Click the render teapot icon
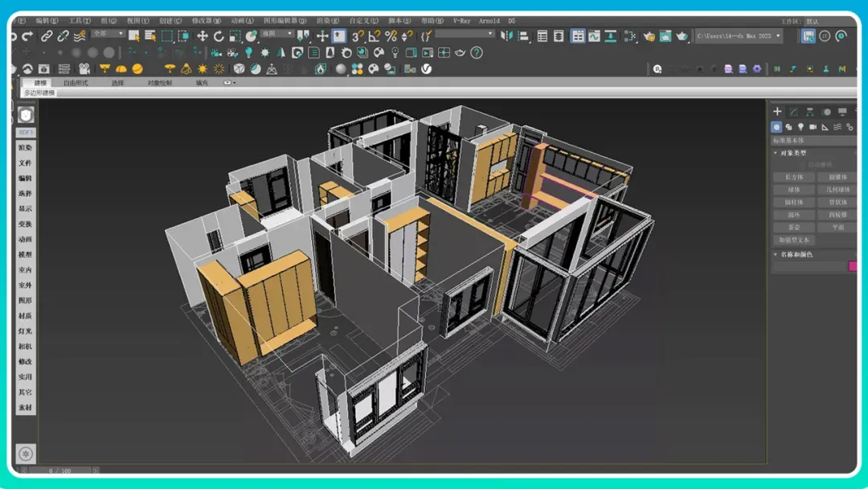The width and height of the screenshot is (868, 489). (x=682, y=36)
